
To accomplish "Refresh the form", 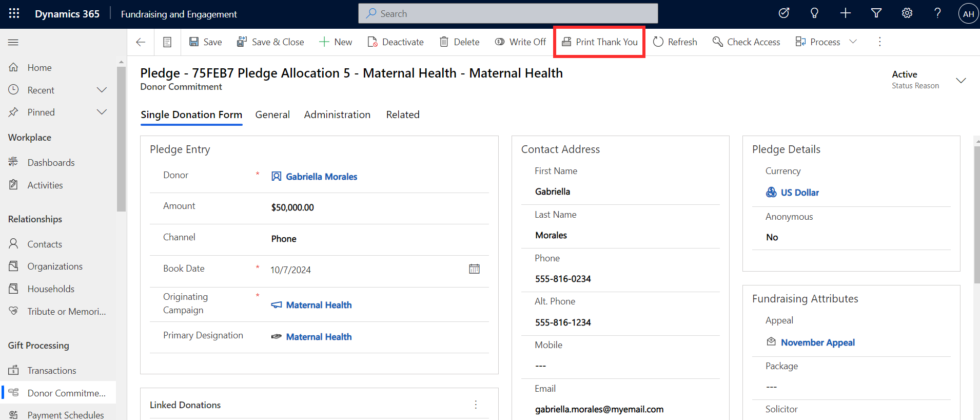I will [x=675, y=42].
